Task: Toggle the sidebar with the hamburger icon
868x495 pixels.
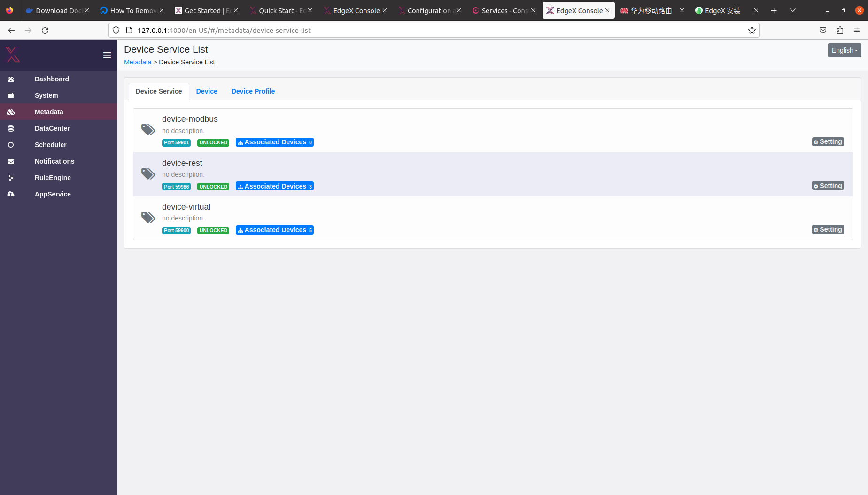Action: 107,55
